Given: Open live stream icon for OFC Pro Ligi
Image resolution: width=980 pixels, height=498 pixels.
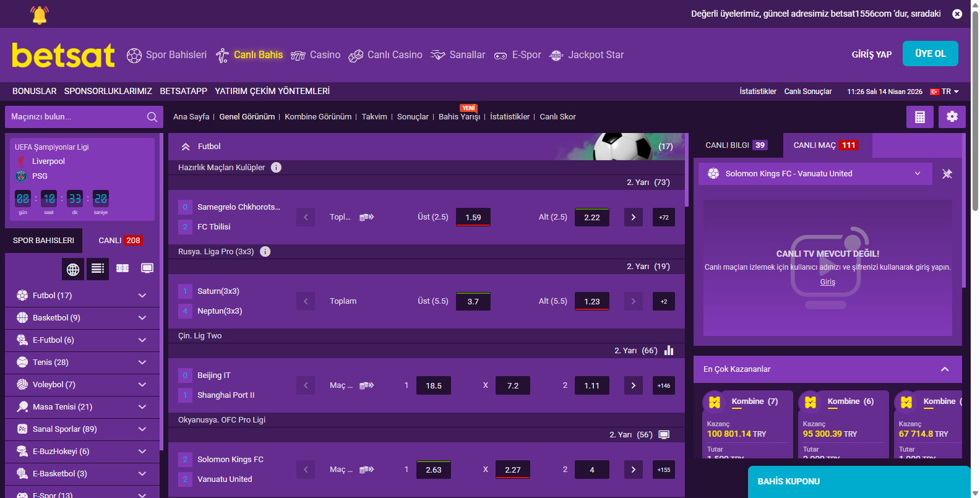Looking at the screenshot, I should click(x=664, y=435).
